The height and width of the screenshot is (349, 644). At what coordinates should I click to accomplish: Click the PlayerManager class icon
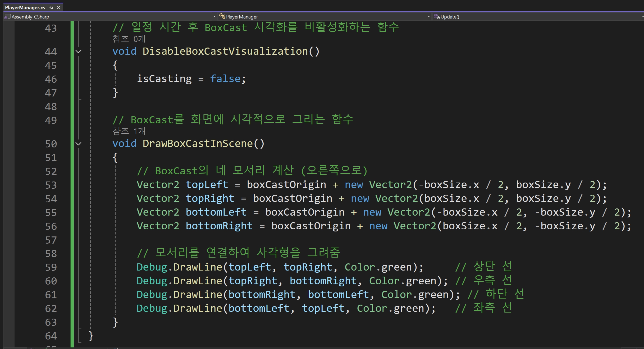[x=222, y=17]
